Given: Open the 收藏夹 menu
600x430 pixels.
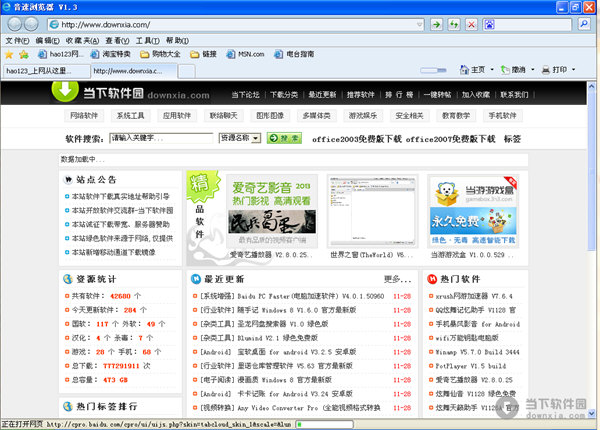Looking at the screenshot, I should tap(82, 41).
